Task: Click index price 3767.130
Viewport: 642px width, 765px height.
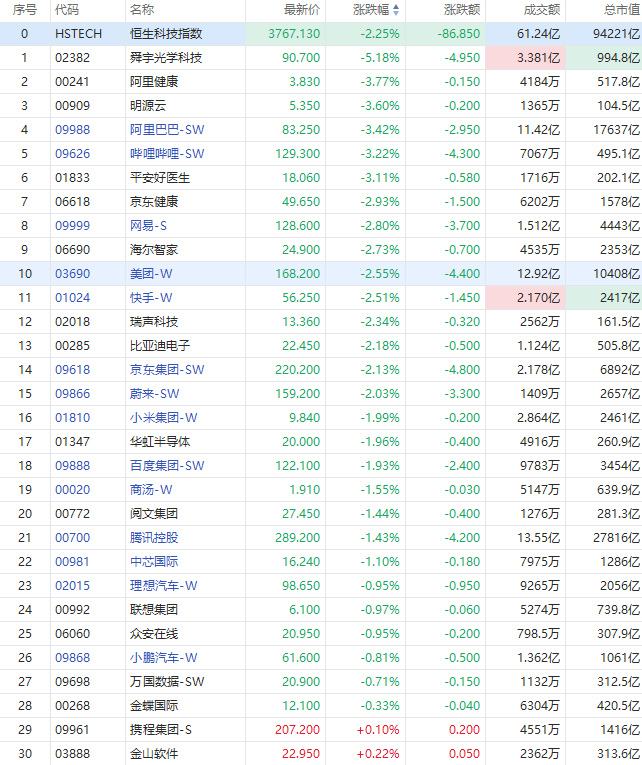Action: point(294,34)
